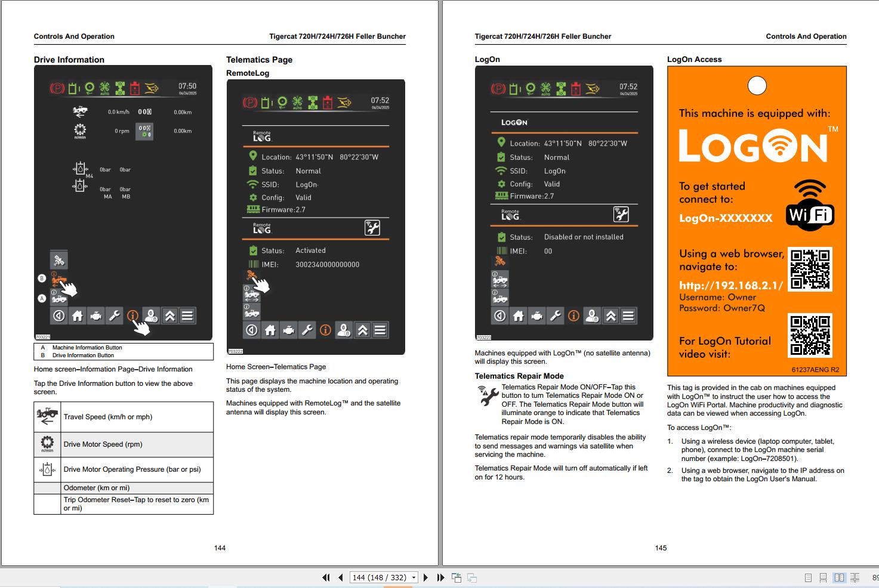
Task: Click the page number 145 in the footer
Action: 661,548
